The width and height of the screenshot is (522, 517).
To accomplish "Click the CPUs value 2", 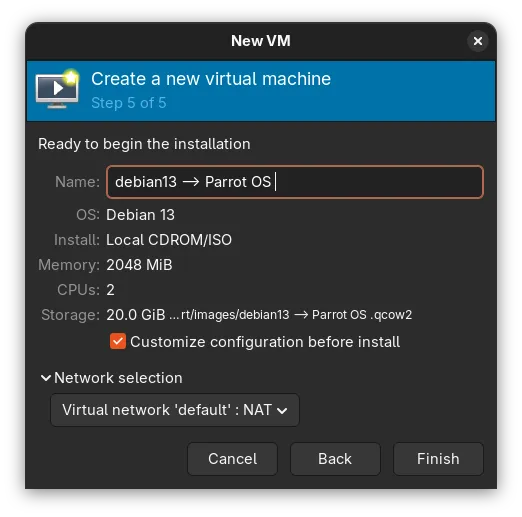I will [110, 290].
